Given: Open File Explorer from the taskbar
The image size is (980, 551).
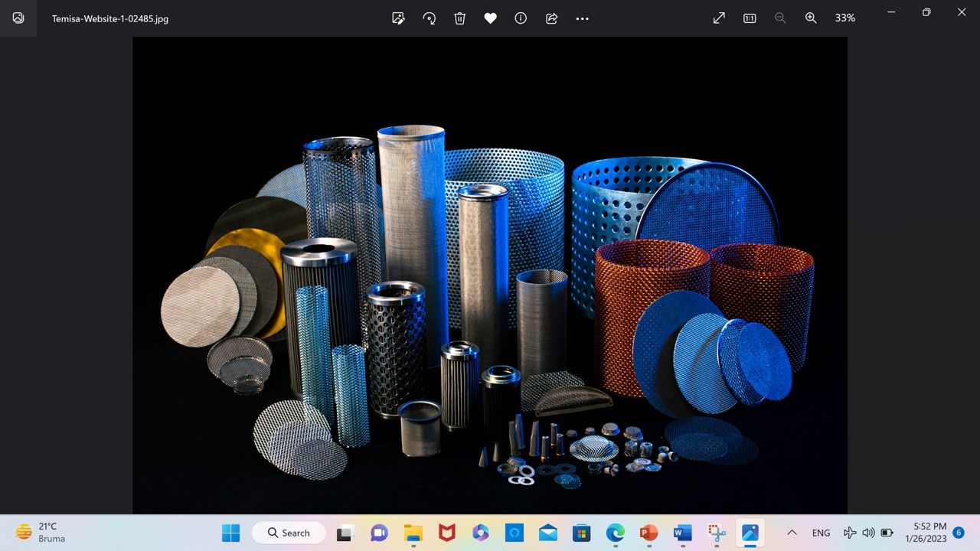Looking at the screenshot, I should point(413,533).
